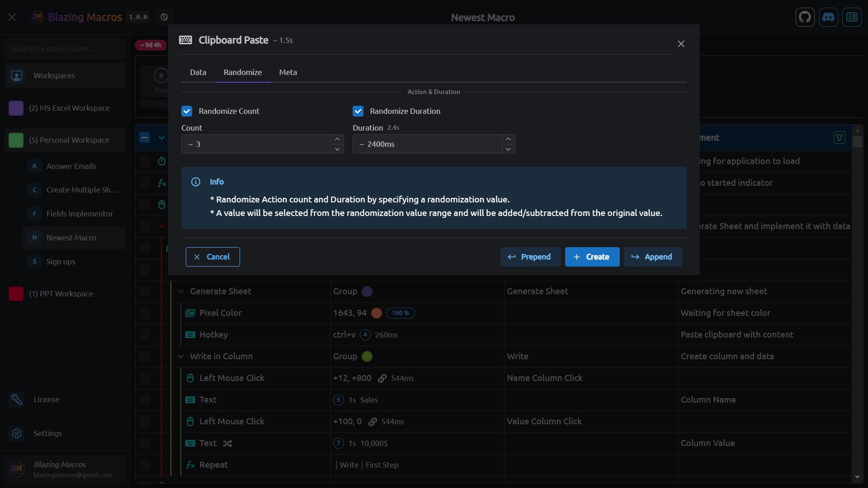Expand the (2) MS Excel Workspace
Viewport: 868px width, 488px height.
coord(65,108)
